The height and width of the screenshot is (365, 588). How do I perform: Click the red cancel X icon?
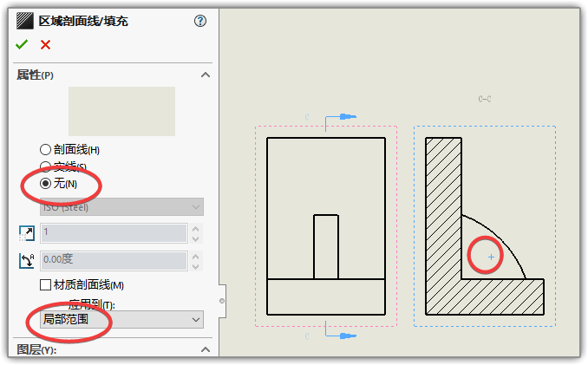pos(45,45)
